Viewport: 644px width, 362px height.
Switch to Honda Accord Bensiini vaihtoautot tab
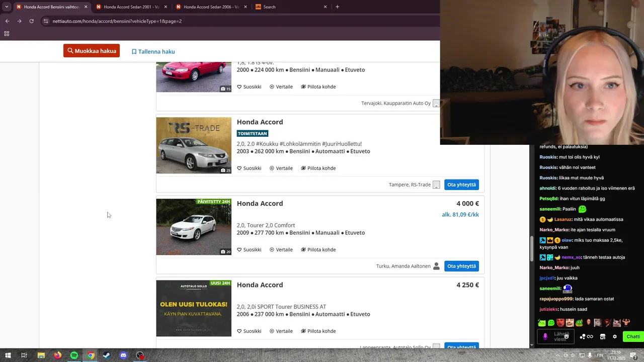click(51, 7)
